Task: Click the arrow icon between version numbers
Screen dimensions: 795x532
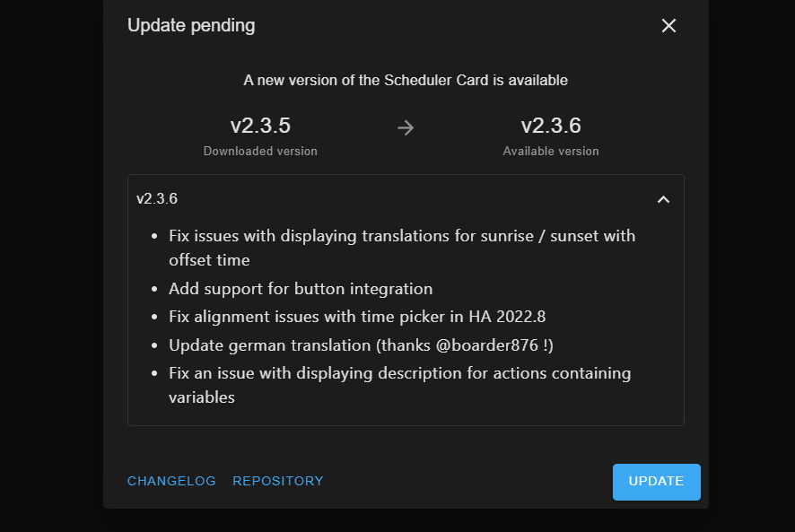Action: point(406,126)
